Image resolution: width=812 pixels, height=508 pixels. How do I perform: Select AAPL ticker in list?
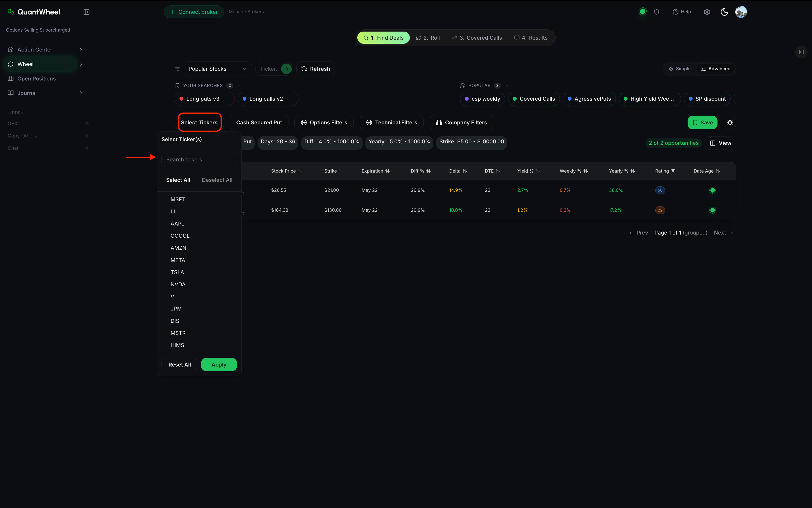coord(199,224)
